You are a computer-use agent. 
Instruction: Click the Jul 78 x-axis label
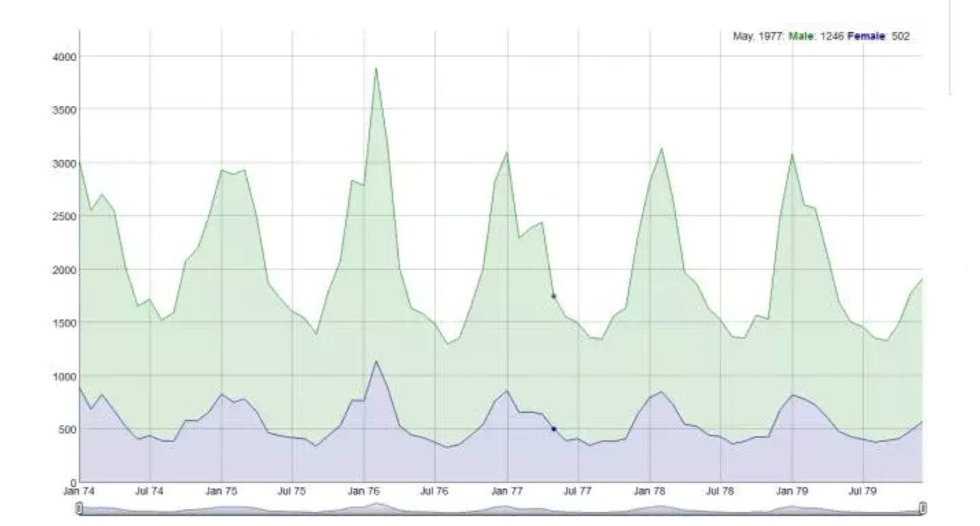coord(720,492)
